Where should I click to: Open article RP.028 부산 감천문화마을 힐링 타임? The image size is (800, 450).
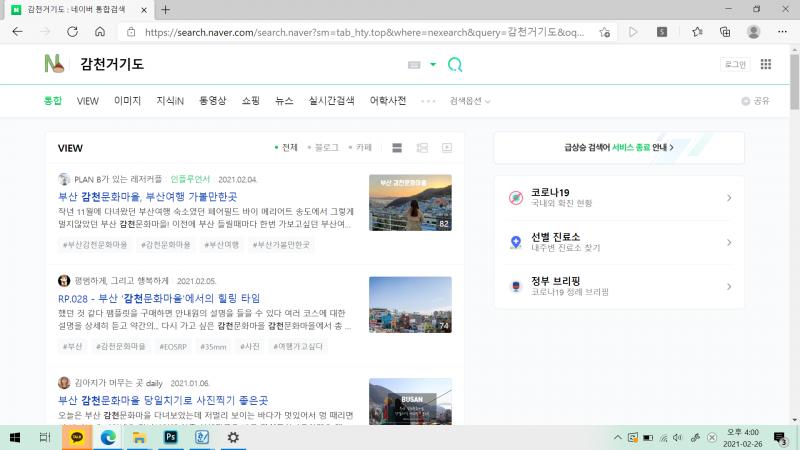coord(159,298)
